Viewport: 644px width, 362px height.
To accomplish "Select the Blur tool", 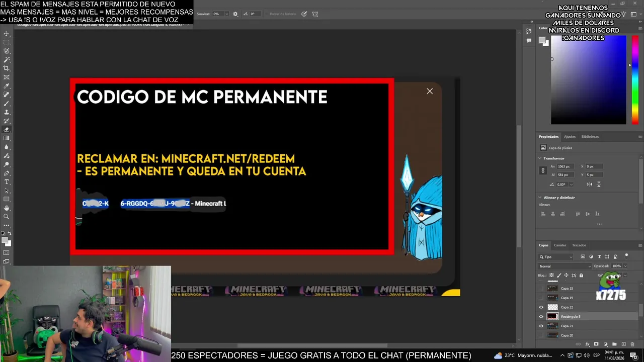I will point(7,147).
